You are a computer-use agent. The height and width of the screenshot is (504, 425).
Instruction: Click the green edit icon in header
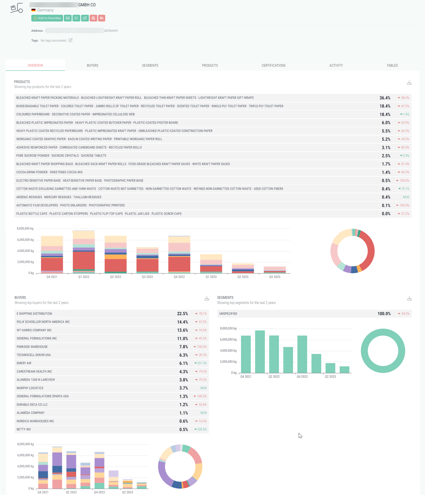(x=85, y=18)
